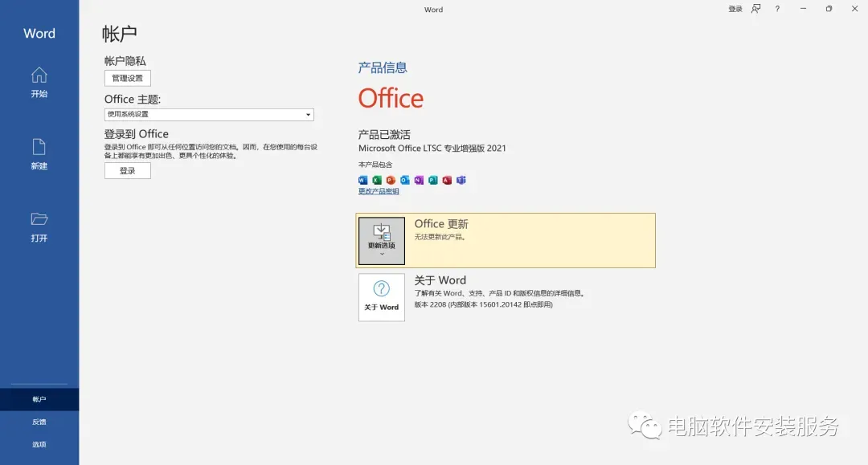Open the 关于 Word about button
The width and height of the screenshot is (868, 465).
[382, 297]
